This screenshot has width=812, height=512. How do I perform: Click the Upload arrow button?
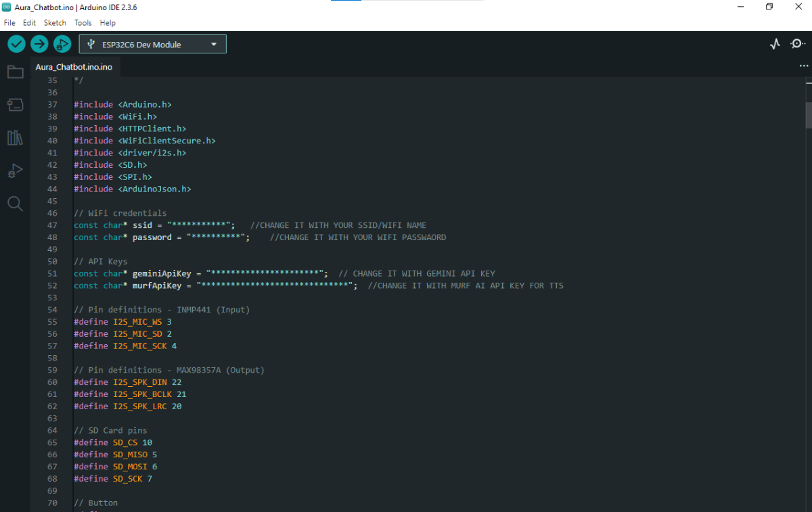click(x=39, y=44)
